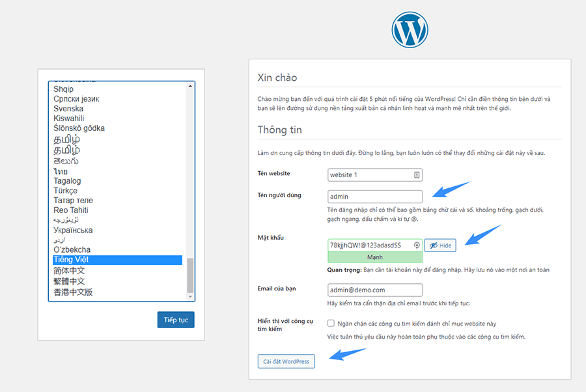Screen dimensions: 586x392
Task: Click the Email của bạn input field
Action: pos(375,290)
